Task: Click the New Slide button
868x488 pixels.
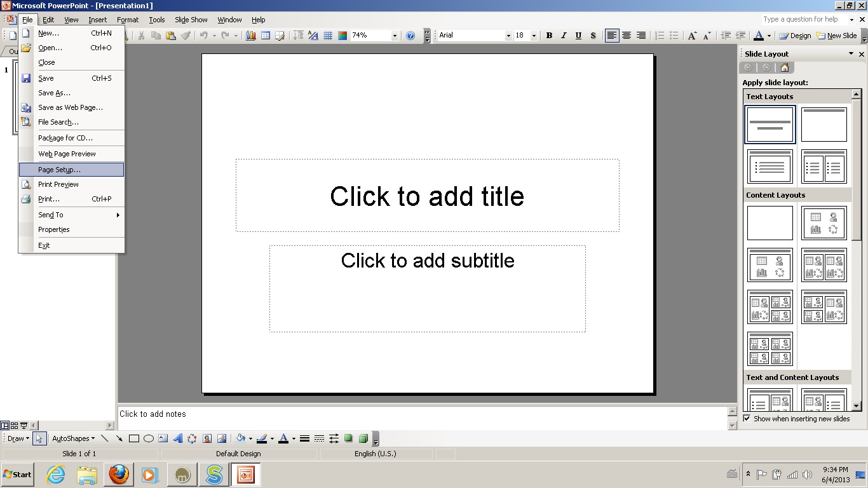Action: tap(836, 36)
